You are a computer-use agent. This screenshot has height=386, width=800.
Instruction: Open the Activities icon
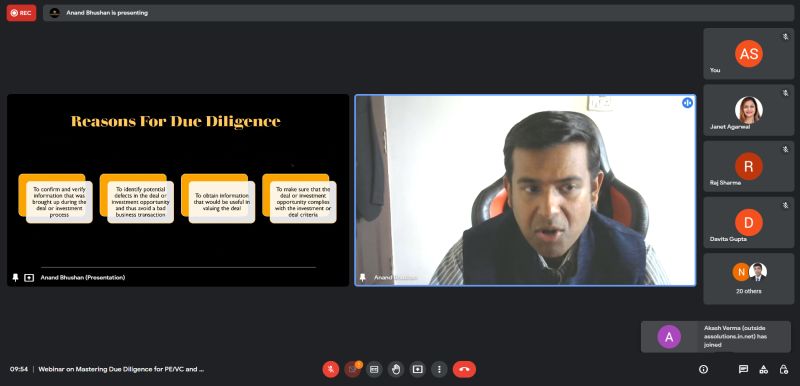[763, 369]
